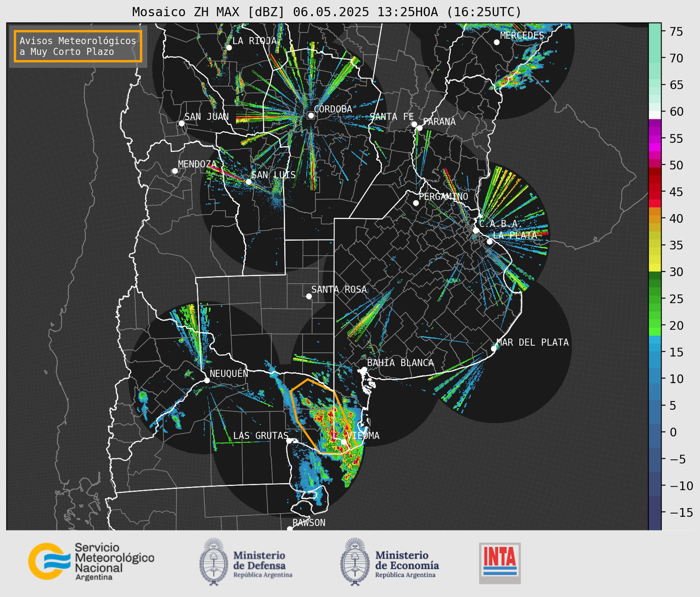Click the República Argentina text under Ministerio de Defensa
This screenshot has width=700, height=597.
pos(263,575)
